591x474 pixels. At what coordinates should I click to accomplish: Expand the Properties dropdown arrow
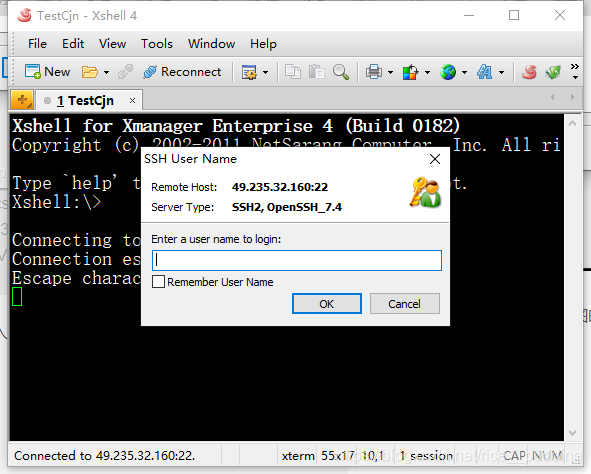265,72
